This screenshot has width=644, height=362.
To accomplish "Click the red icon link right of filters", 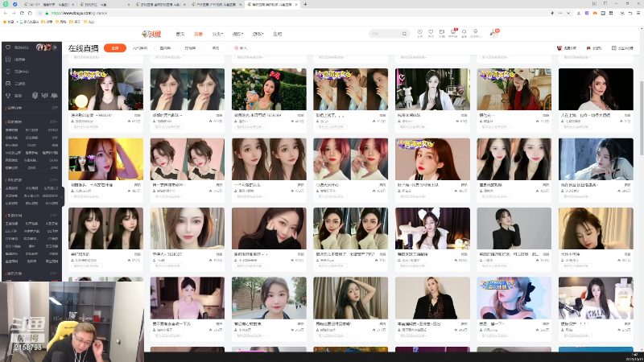I will pyautogui.click(x=567, y=48).
